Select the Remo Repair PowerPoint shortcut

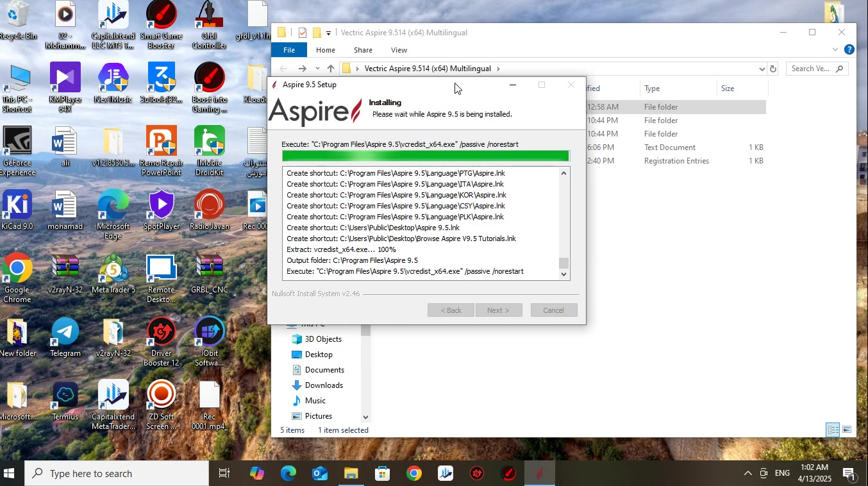coord(162,151)
